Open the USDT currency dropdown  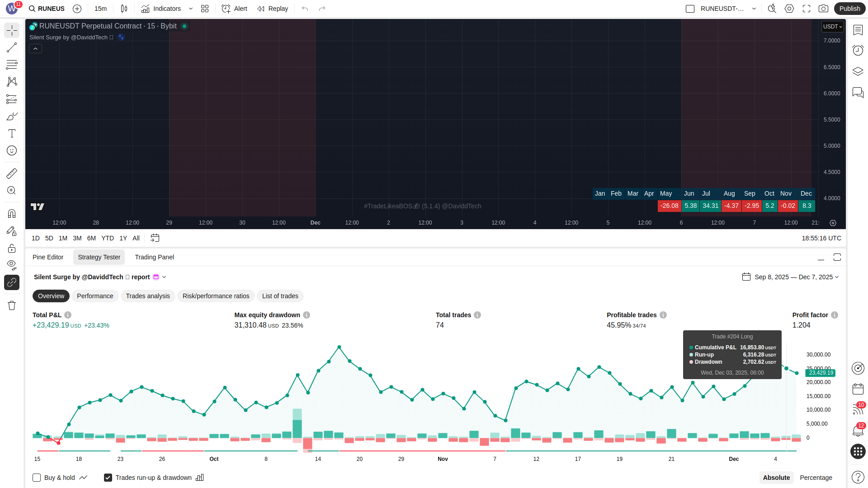832,27
